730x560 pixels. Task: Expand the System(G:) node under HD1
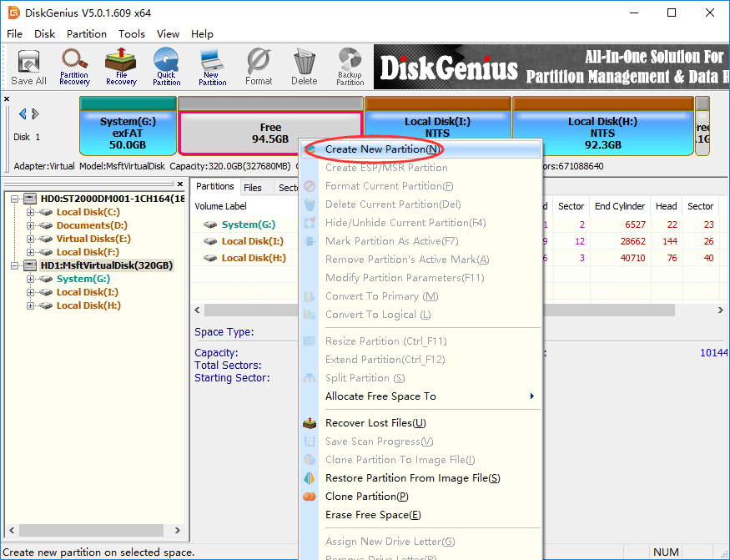(31, 279)
